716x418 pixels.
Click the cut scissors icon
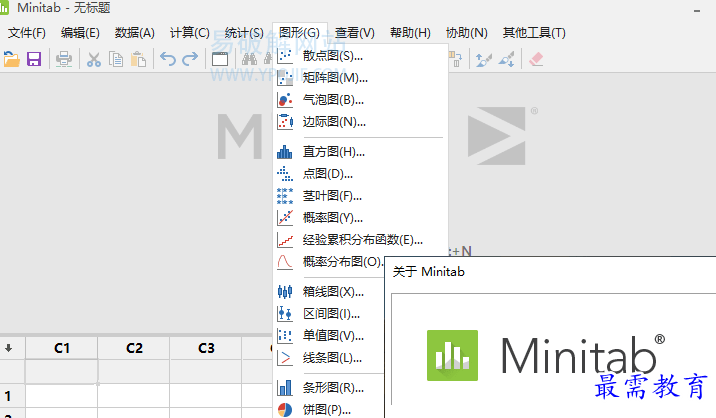[x=94, y=59]
